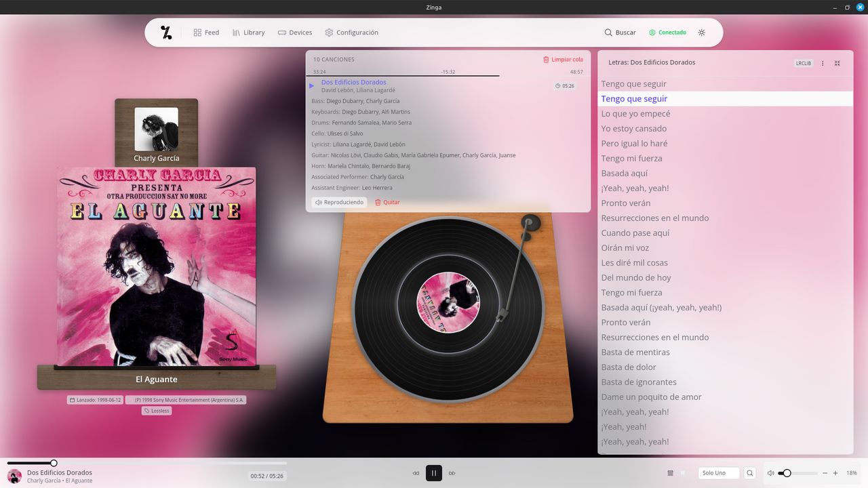Clear the queue with Limpiar cola
This screenshot has height=488, width=868.
(x=563, y=60)
